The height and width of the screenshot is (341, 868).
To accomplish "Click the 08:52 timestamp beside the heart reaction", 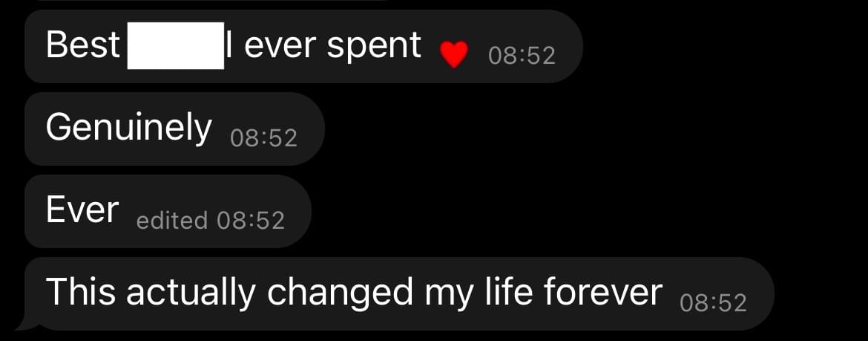I will click(522, 56).
